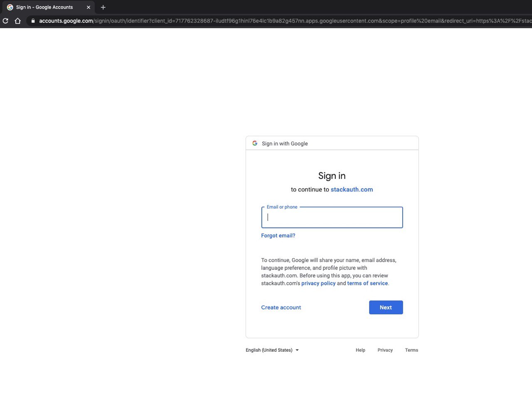532x404 pixels.
Task: Focus the Email or phone field
Action: click(332, 217)
